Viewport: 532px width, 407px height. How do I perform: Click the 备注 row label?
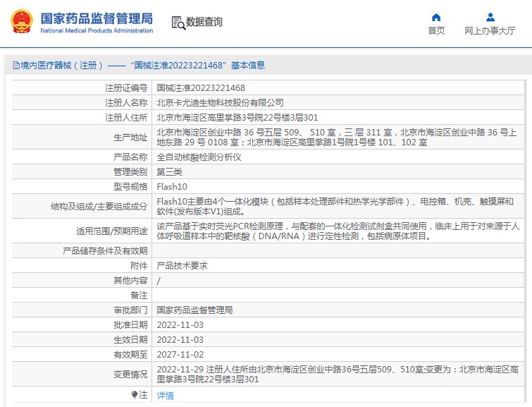click(139, 296)
